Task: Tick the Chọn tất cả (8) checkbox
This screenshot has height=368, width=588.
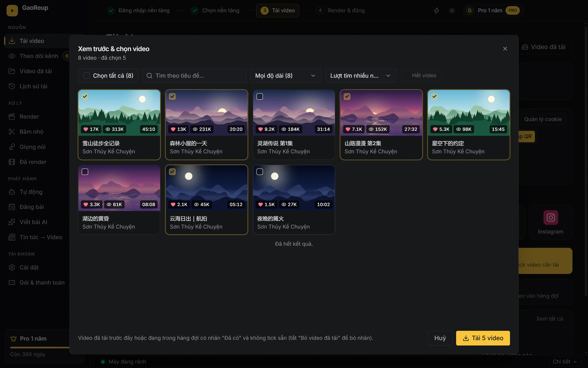Action: (87, 76)
